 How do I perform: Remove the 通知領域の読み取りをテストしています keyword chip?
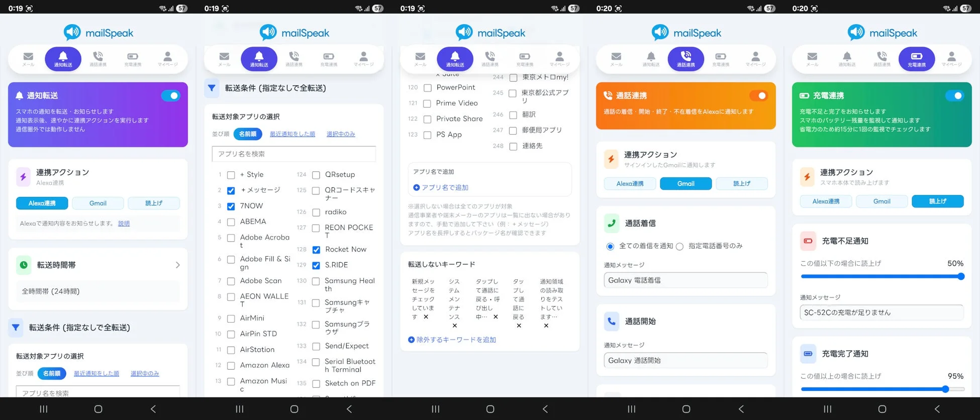pos(546,326)
